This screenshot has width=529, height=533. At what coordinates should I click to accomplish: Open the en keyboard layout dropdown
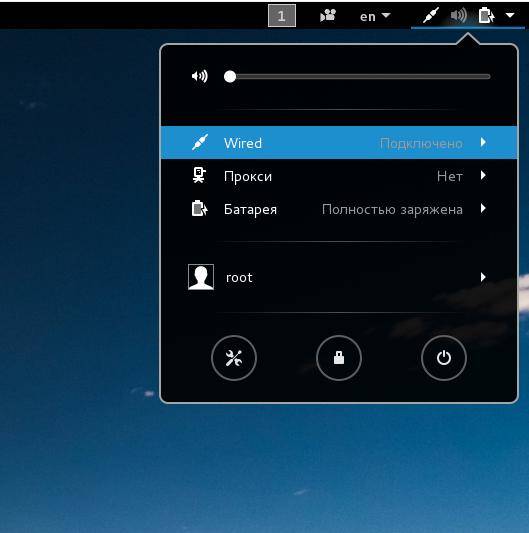click(375, 16)
